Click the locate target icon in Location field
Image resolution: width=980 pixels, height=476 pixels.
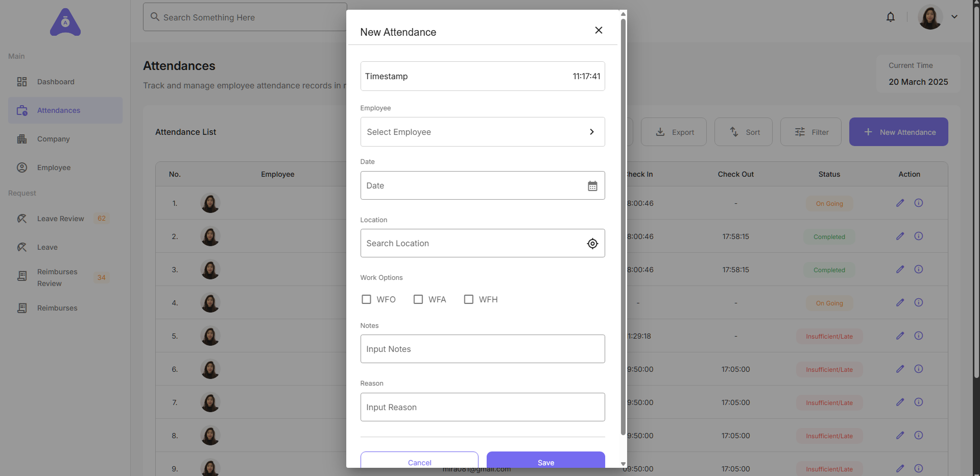[x=592, y=244]
